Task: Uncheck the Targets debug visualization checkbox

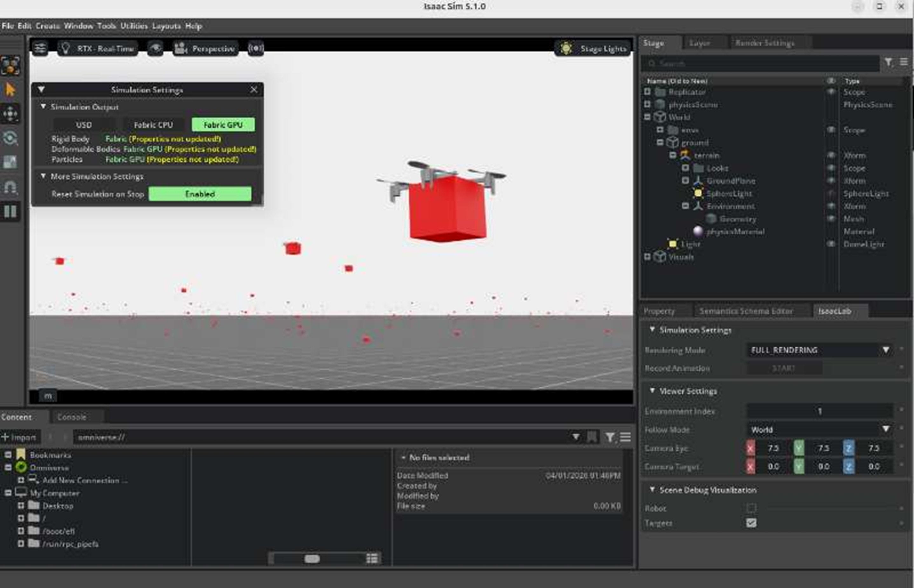Action: point(751,523)
